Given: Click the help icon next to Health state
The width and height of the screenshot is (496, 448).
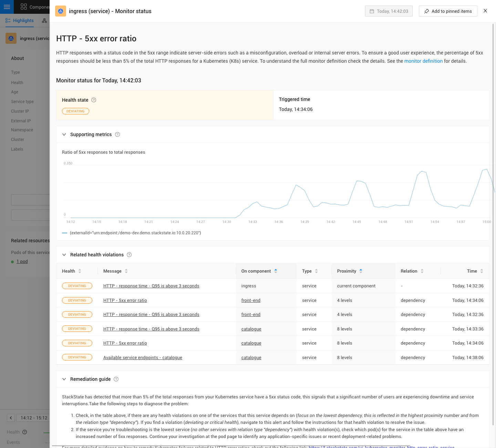Looking at the screenshot, I should (x=94, y=100).
